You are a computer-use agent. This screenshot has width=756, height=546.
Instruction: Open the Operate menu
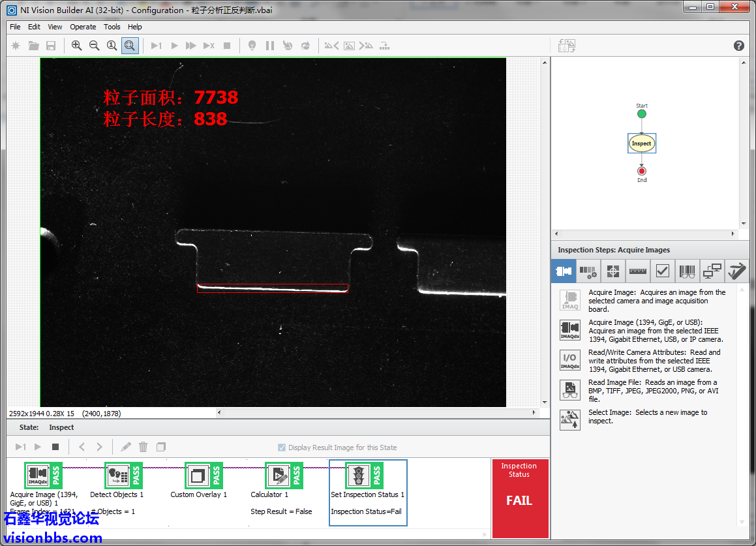click(x=83, y=27)
